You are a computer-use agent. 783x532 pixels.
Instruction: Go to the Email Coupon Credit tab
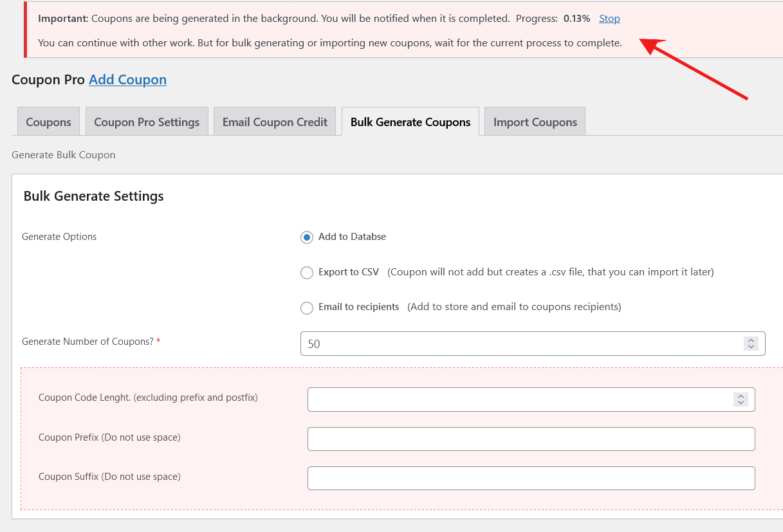[275, 122]
